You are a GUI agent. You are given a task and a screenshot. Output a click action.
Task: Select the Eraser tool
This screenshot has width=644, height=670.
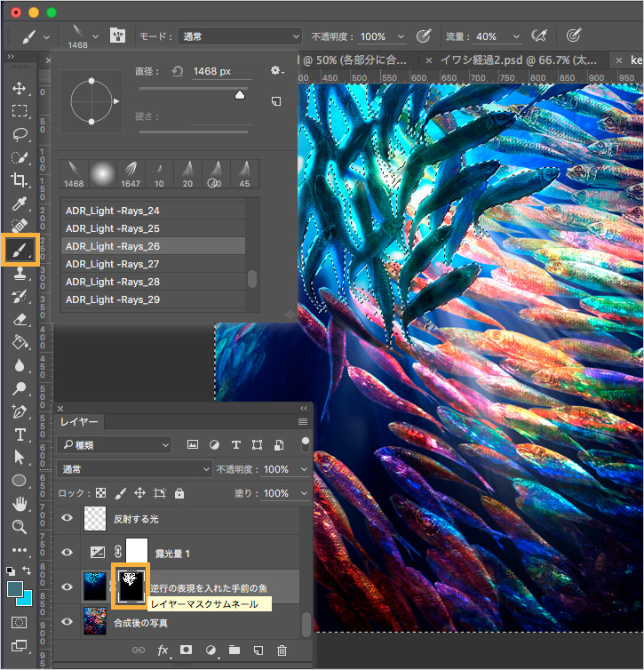[19, 320]
